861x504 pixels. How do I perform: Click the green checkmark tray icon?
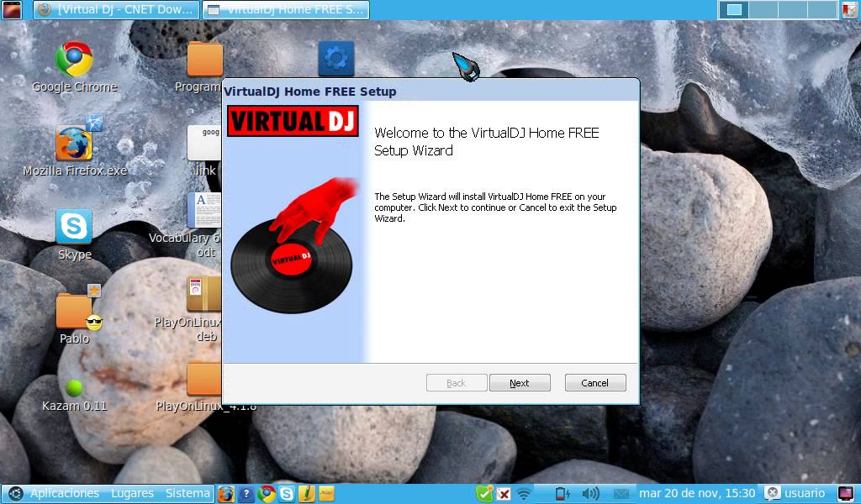[484, 494]
